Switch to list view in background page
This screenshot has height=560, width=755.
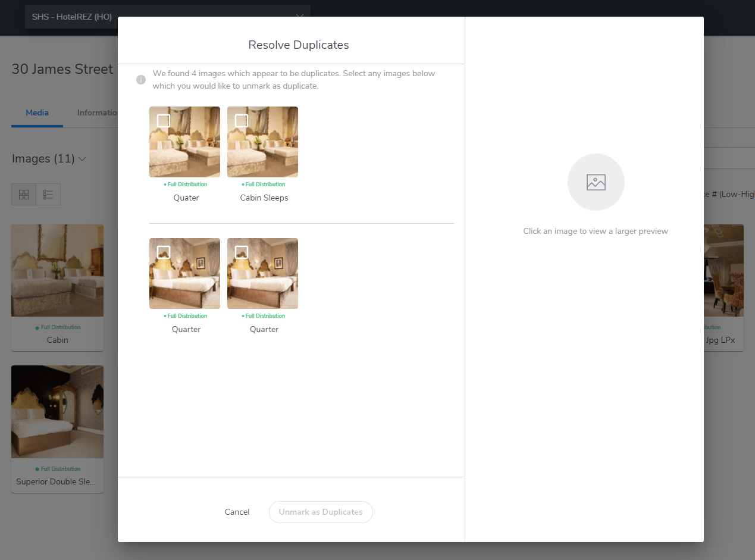48,195
